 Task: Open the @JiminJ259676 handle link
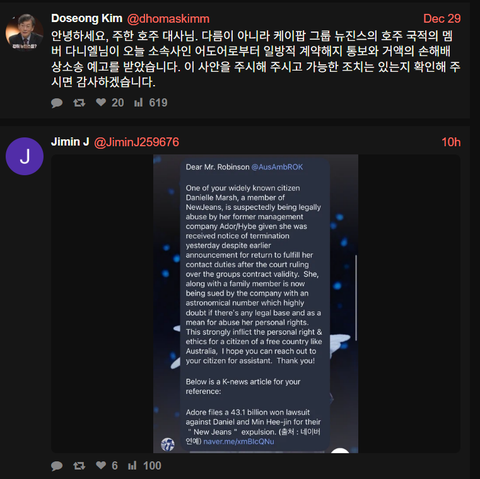coord(137,142)
